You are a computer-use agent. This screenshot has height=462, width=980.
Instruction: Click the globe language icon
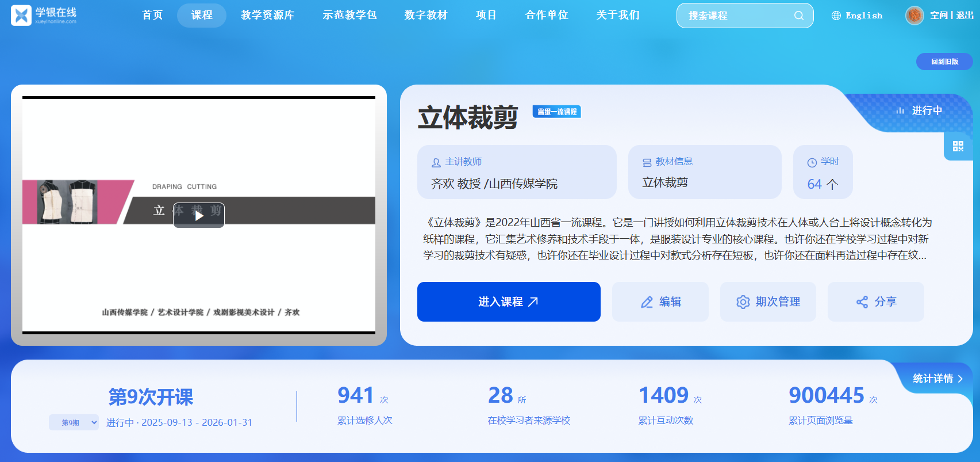tap(836, 16)
